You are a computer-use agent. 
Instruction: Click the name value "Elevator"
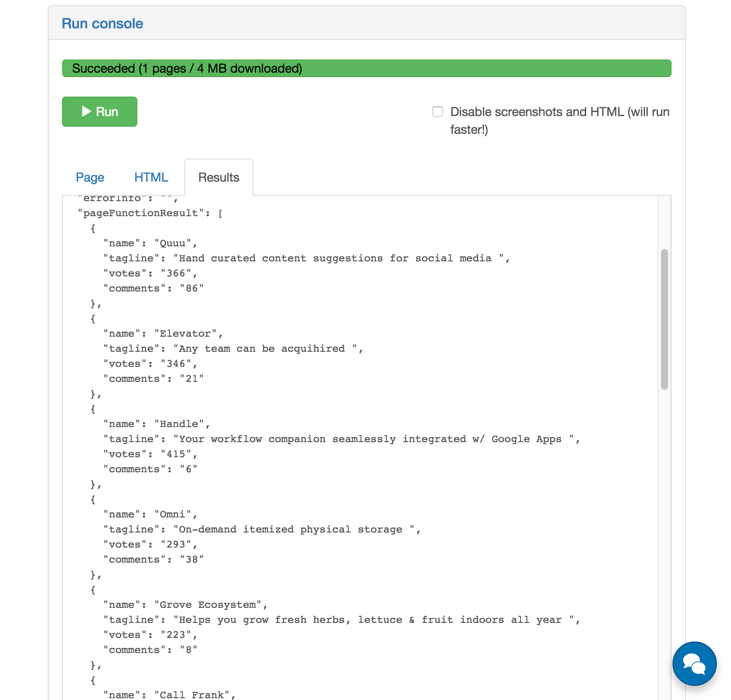pyautogui.click(x=185, y=334)
